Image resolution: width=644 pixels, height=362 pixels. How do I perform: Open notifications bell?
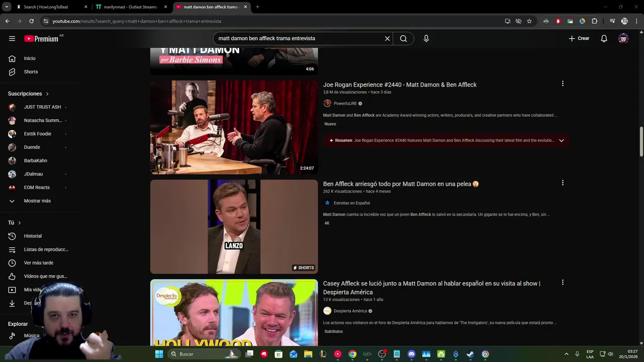click(x=604, y=38)
